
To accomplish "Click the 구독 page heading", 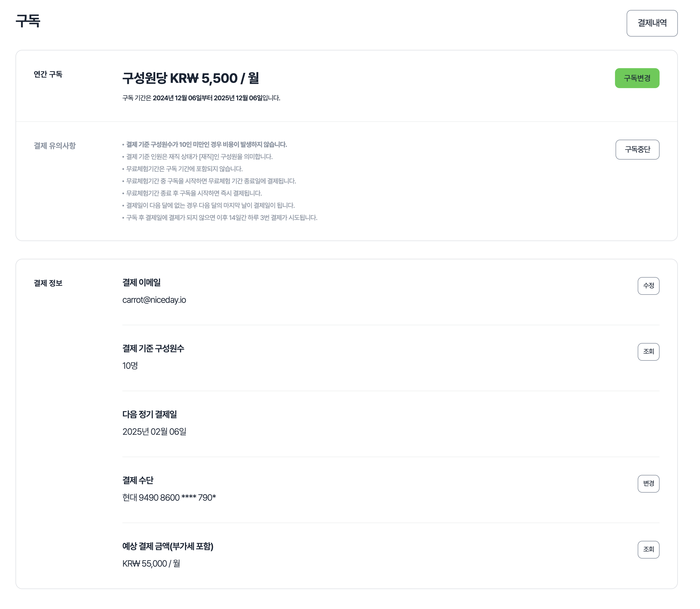I will coord(28,21).
